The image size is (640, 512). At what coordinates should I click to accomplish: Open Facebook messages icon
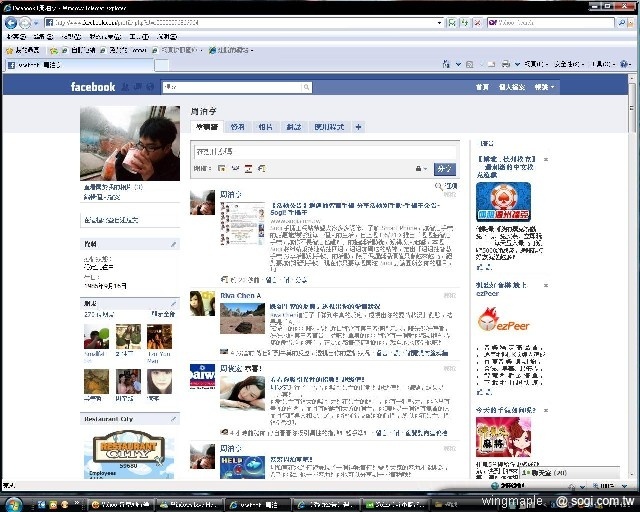point(138,87)
